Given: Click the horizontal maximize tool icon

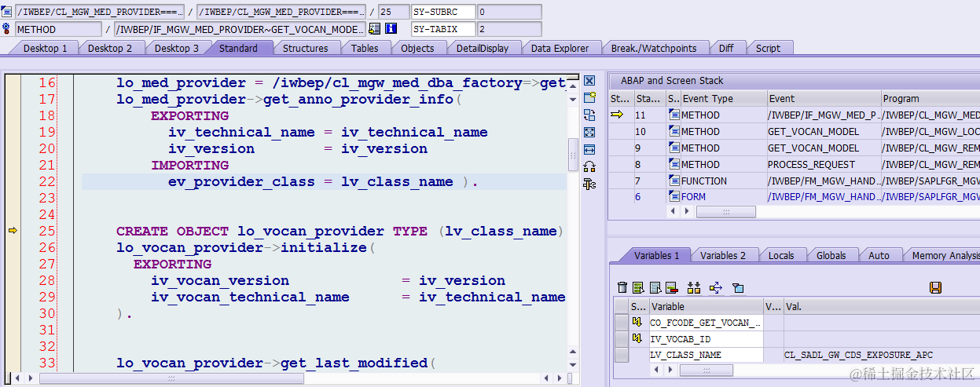Looking at the screenshot, I should [589, 149].
